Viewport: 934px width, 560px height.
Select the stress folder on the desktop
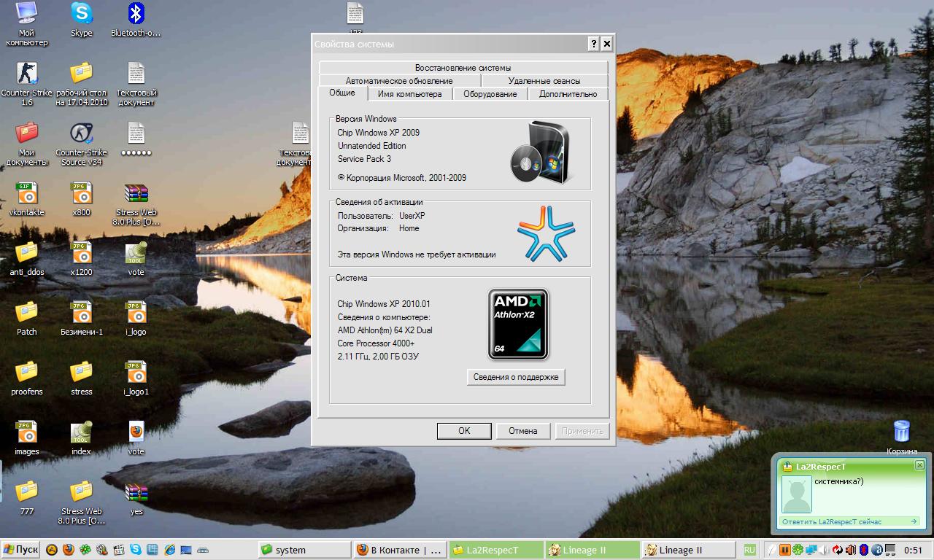click(82, 378)
